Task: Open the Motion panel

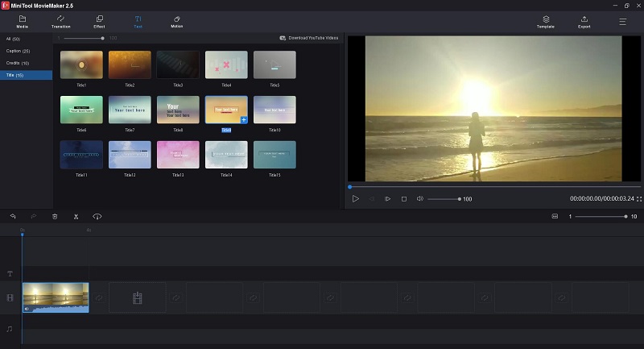Action: tap(177, 22)
